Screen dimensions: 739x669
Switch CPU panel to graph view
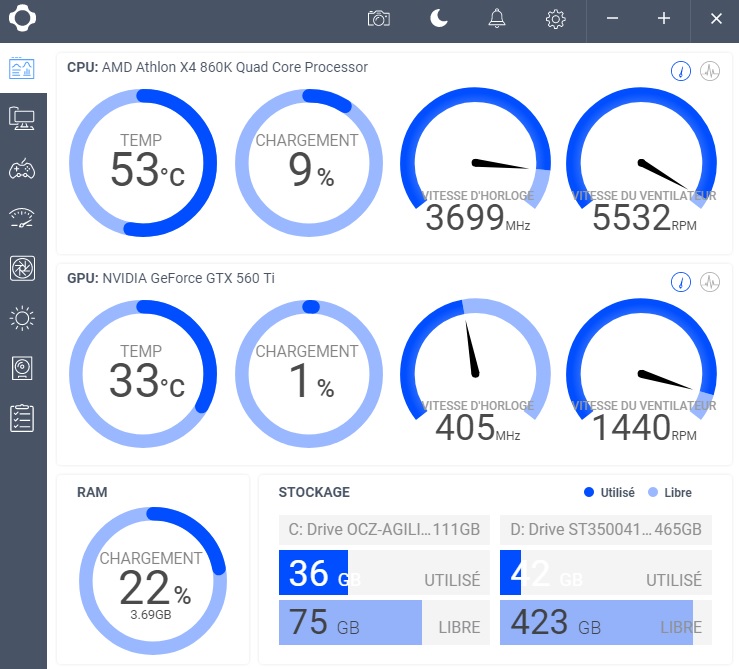(x=710, y=72)
